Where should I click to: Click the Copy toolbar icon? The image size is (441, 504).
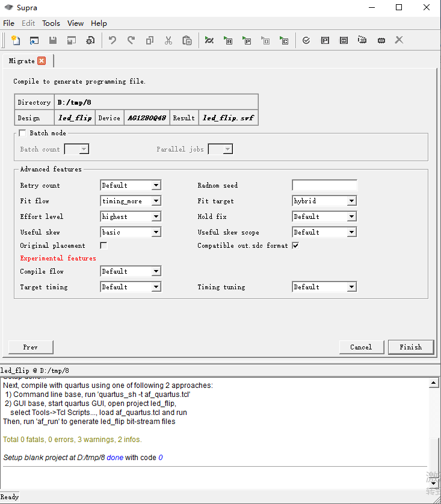149,40
